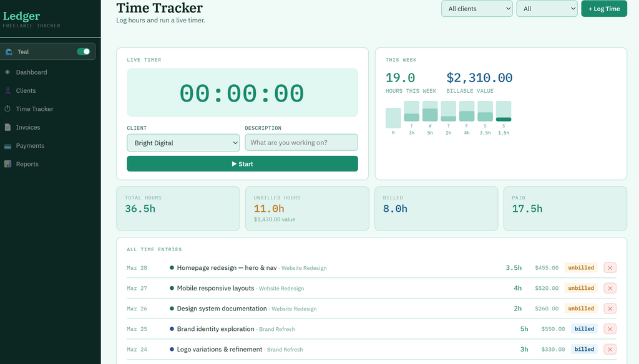Click the 3.5h duration on Mar 28
Image resolution: width=639 pixels, height=364 pixels.
pos(514,267)
